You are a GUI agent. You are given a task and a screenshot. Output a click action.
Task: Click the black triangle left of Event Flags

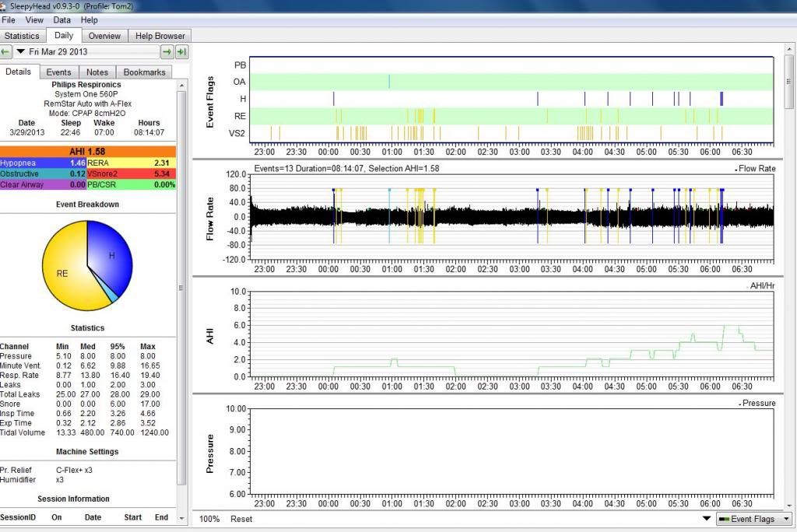(707, 519)
